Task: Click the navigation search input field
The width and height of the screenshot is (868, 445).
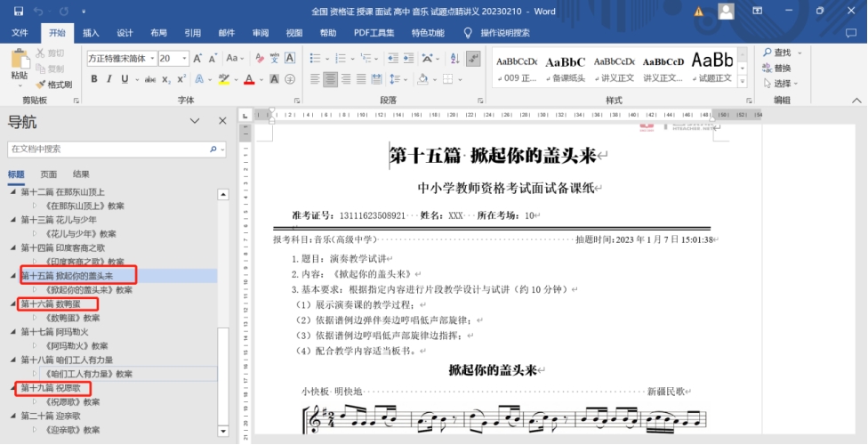Action: (x=107, y=149)
